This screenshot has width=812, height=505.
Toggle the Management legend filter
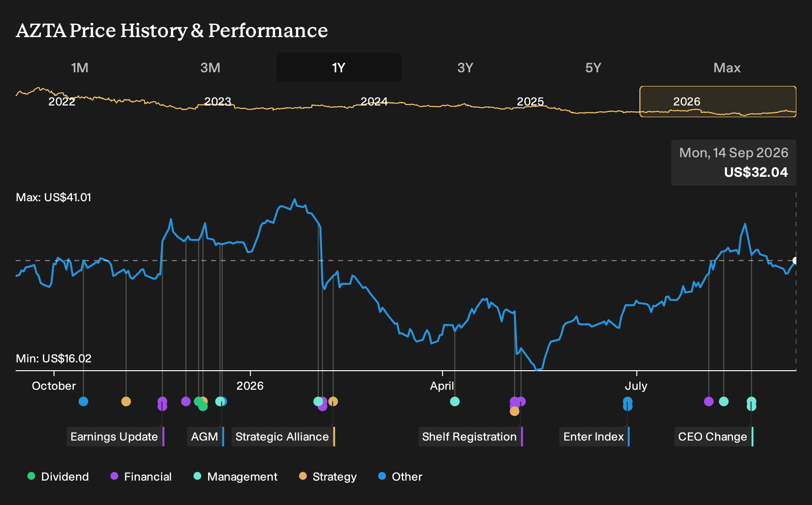point(235,477)
